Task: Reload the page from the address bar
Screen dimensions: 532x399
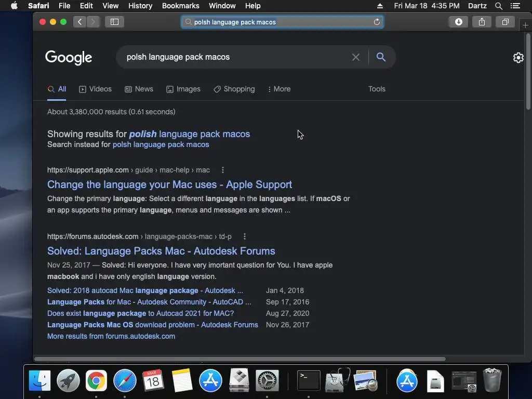Action: tap(377, 22)
